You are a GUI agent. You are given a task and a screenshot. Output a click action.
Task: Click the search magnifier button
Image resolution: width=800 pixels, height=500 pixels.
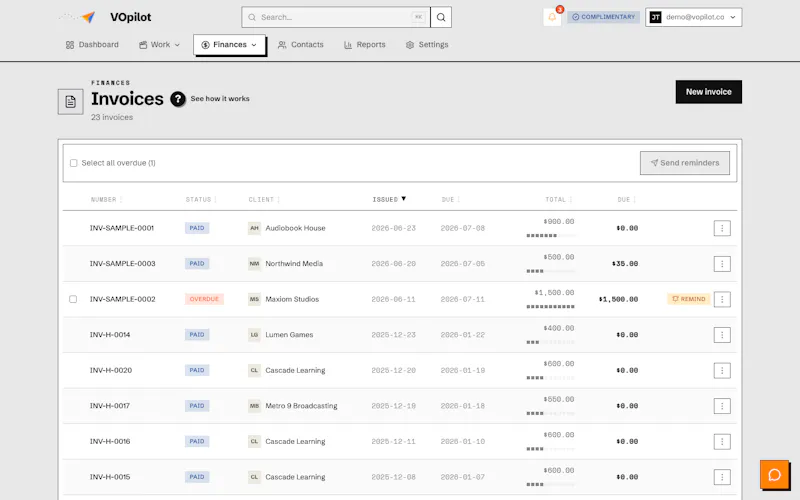[x=441, y=17]
